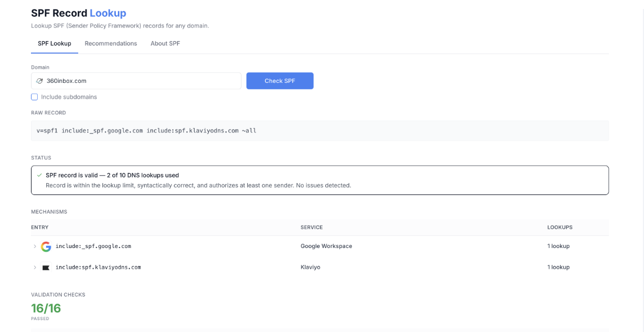Viewport: 644px width, 332px height.
Task: Click the SERVICE column header
Action: (311, 228)
